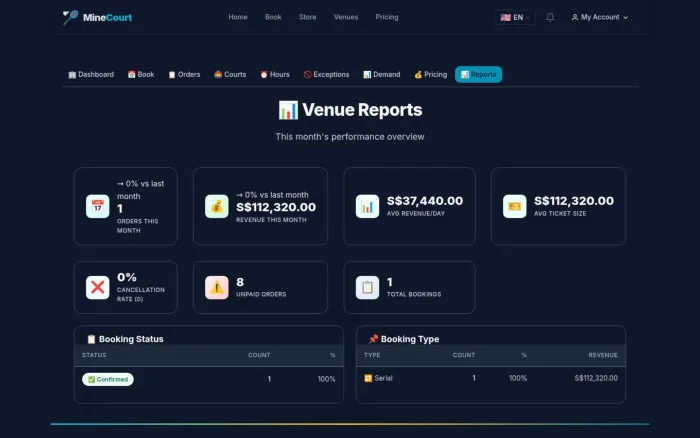The height and width of the screenshot is (438, 700).
Task: Open Book in the top navigation bar
Action: 273,17
